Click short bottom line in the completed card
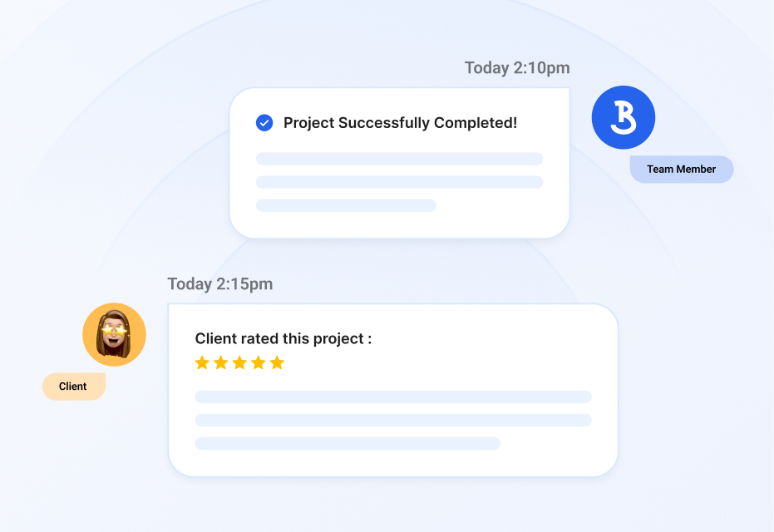The image size is (774, 532). pos(346,205)
